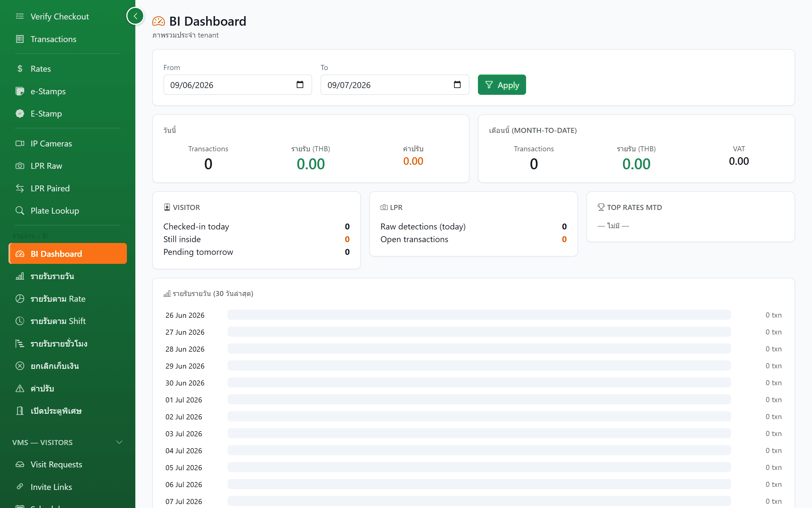The width and height of the screenshot is (812, 508).
Task: Open the รายรับรายวัน report
Action: tap(68, 276)
